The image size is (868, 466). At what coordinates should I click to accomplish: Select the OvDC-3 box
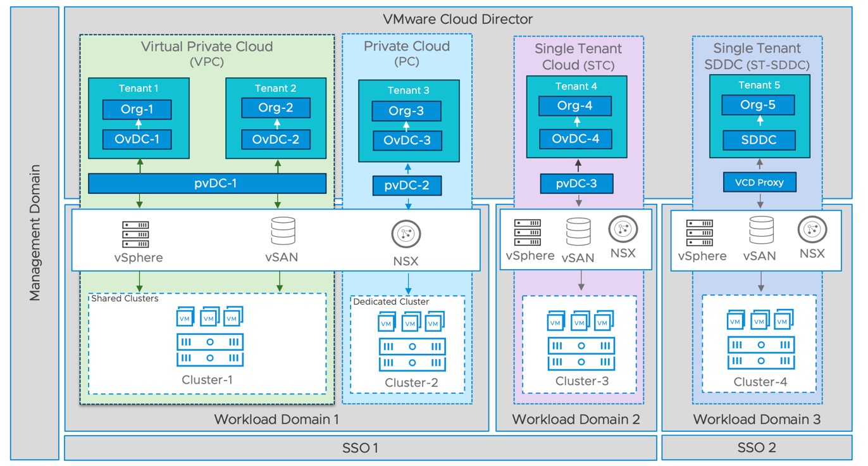[406, 140]
